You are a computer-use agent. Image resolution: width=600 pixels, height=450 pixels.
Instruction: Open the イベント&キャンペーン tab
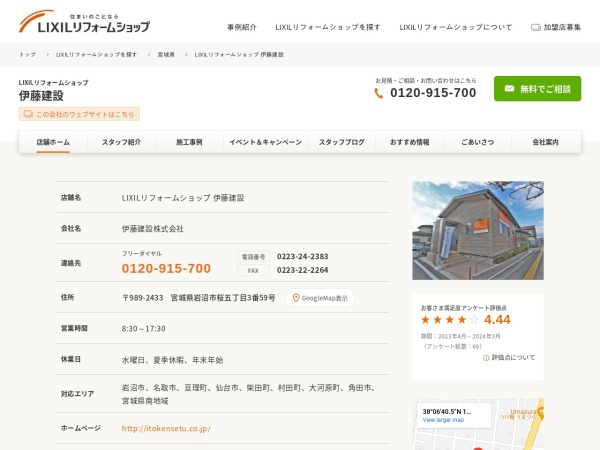266,142
